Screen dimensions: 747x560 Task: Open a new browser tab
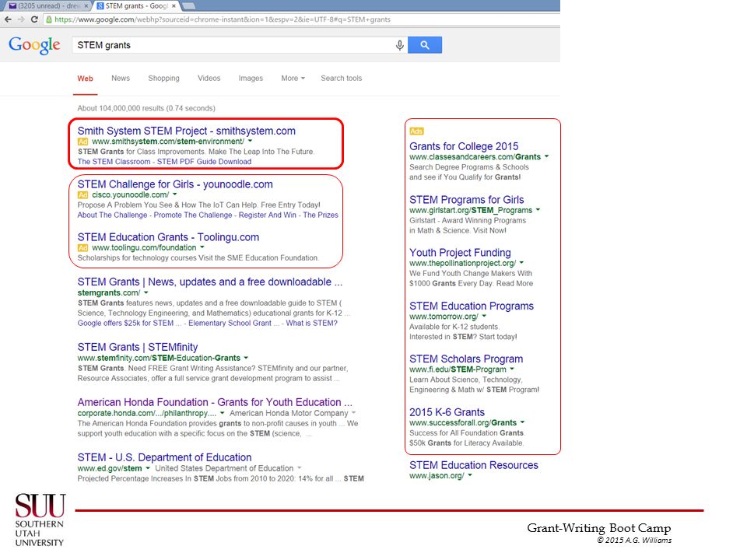(x=188, y=5)
